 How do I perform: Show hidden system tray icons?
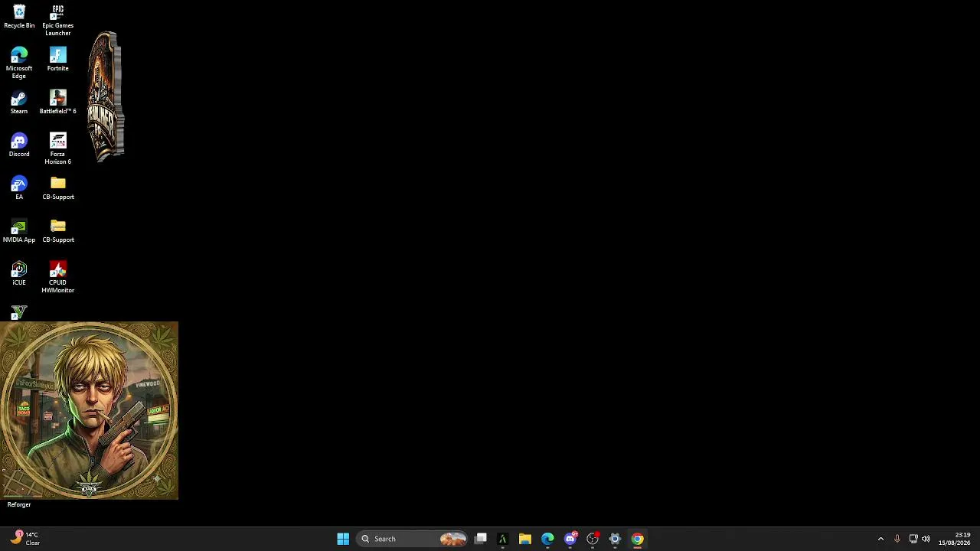tap(880, 539)
